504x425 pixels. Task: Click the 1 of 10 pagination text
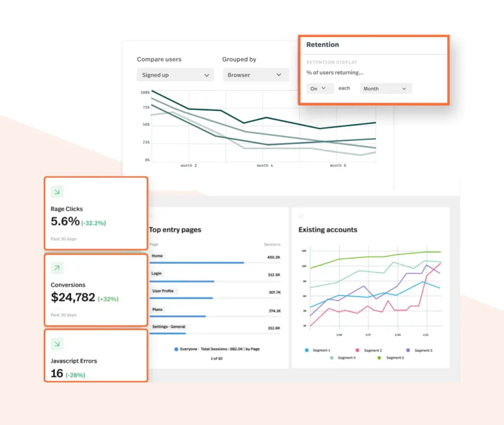217,359
